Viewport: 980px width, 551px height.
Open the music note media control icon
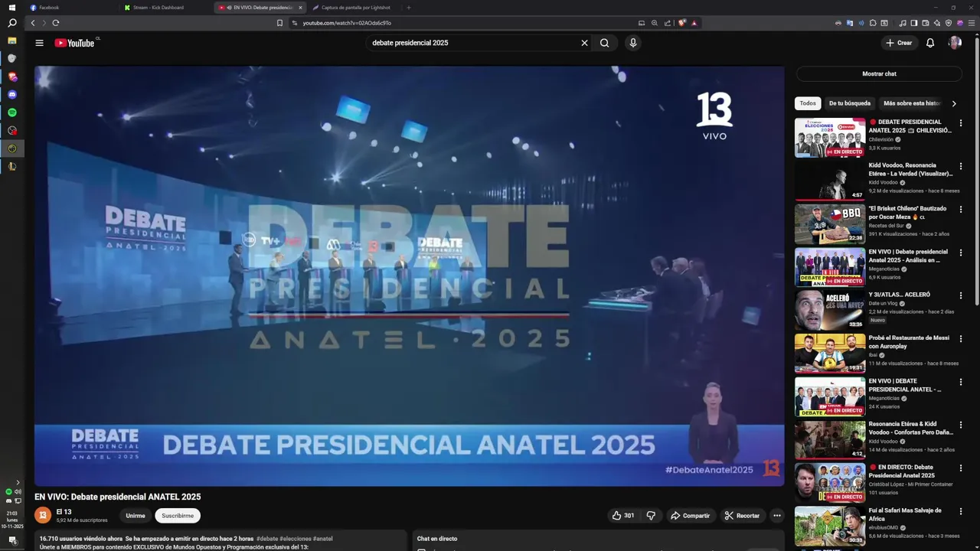(x=903, y=23)
